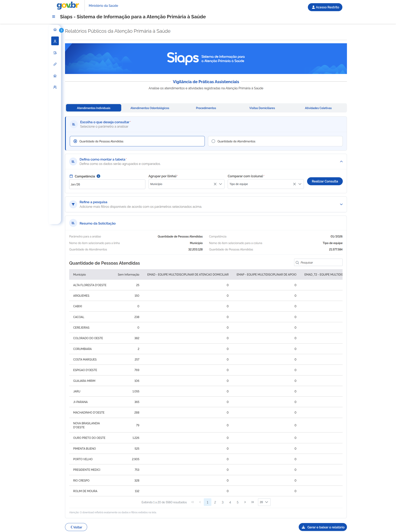Go to the first results page

192,502
